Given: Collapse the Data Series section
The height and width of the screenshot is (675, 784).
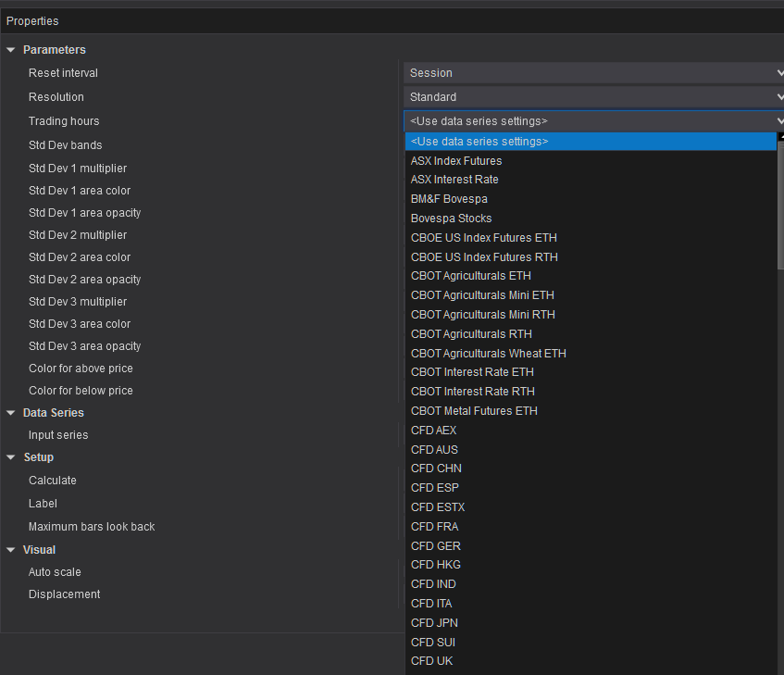Looking at the screenshot, I should [11, 413].
